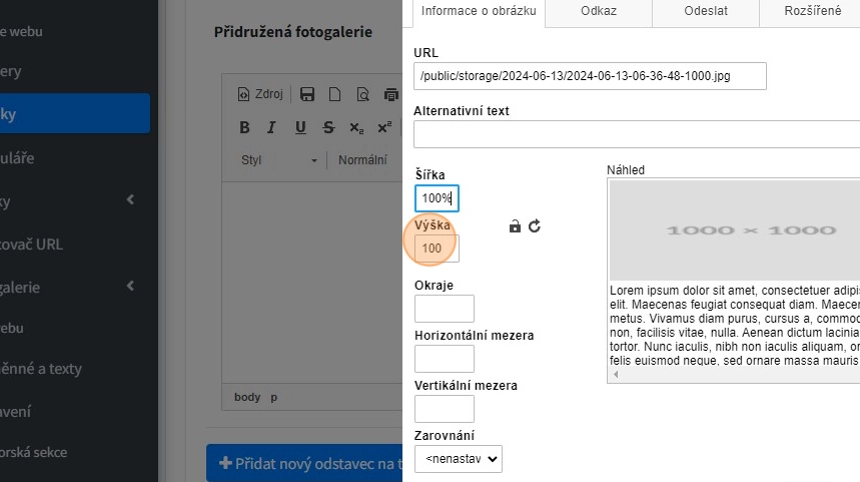Apply Italic formatting icon
Screen dimensions: 860x482
point(271,127)
